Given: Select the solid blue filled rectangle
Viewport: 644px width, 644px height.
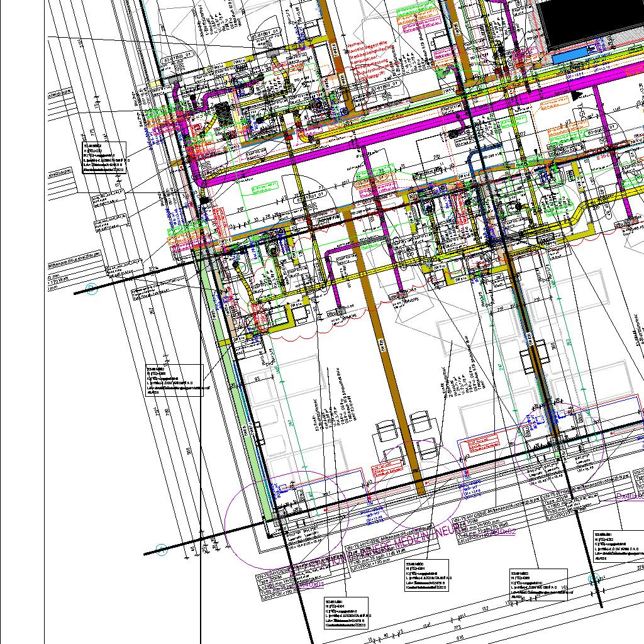Looking at the screenshot, I should [570, 55].
